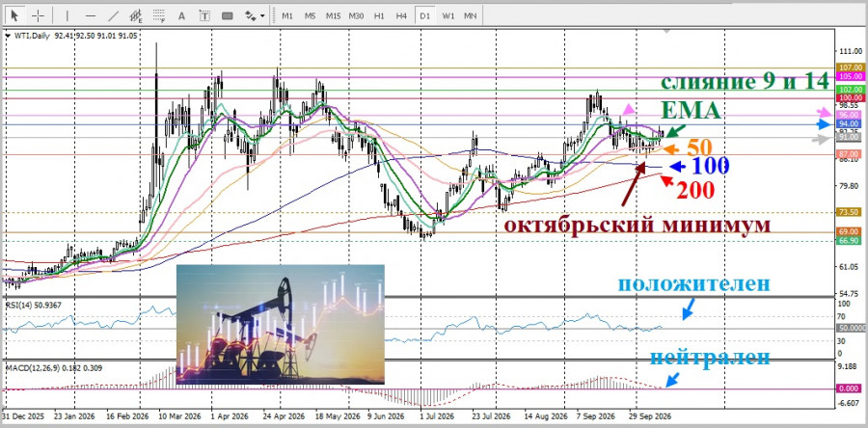This screenshot has width=868, height=428.
Task: Click the chart shift triangle marker at top
Action: tap(666, 31)
